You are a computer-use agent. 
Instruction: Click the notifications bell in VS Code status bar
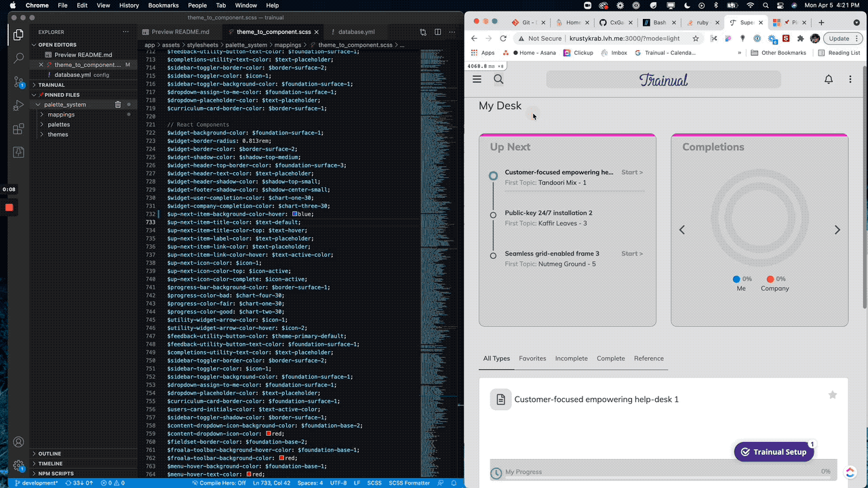click(x=454, y=483)
